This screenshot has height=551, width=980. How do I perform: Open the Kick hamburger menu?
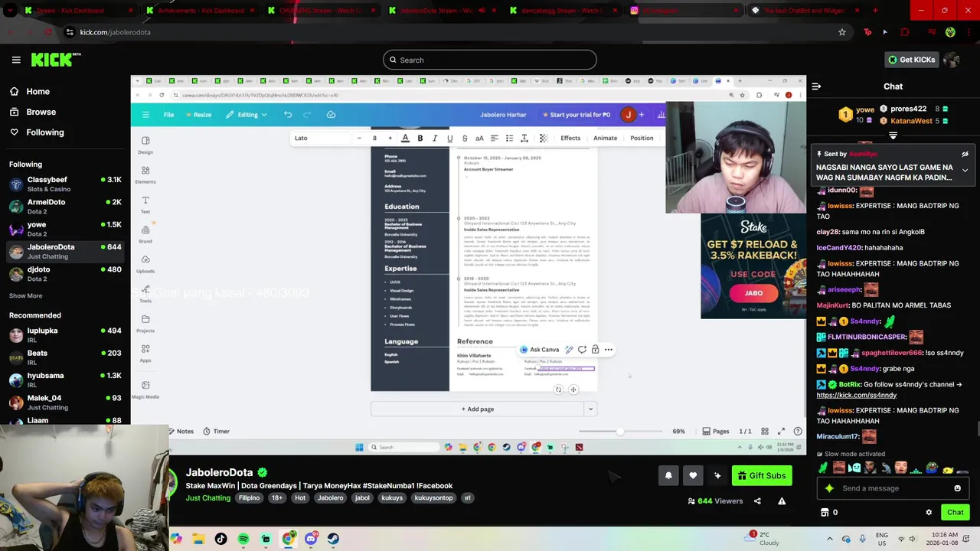[16, 60]
